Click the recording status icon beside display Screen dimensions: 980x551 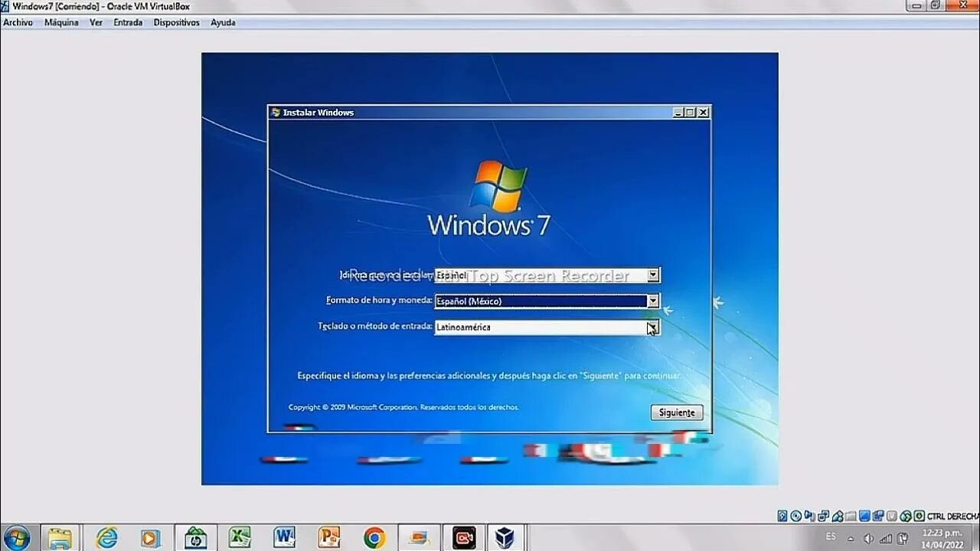point(878,516)
